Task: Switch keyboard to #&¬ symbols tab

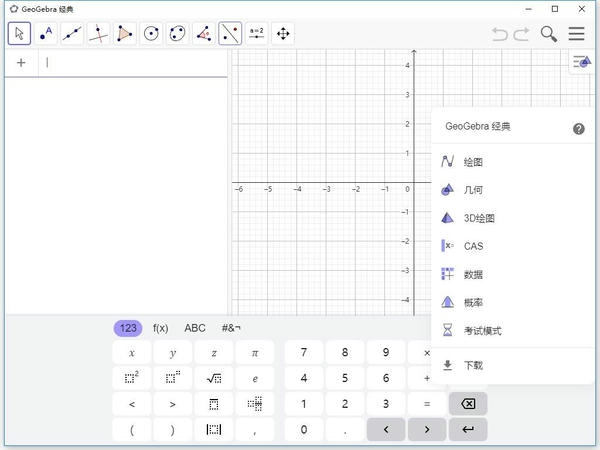Action: [x=231, y=328]
